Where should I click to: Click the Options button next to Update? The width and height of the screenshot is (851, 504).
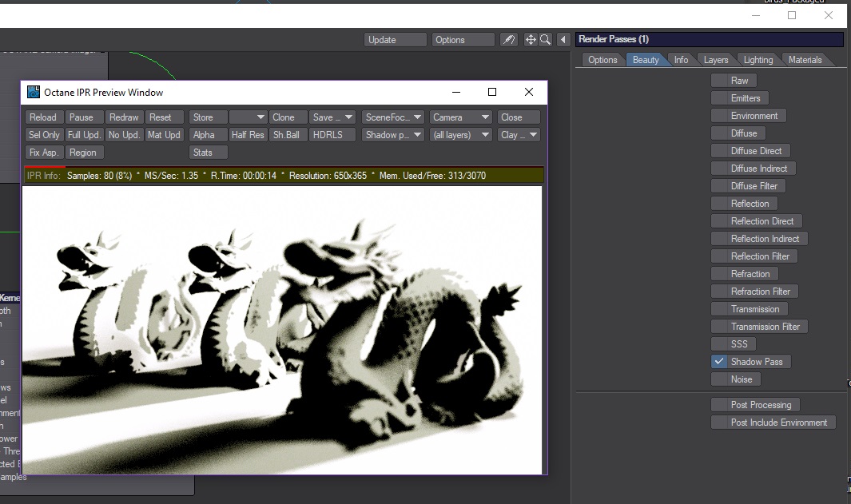click(463, 40)
